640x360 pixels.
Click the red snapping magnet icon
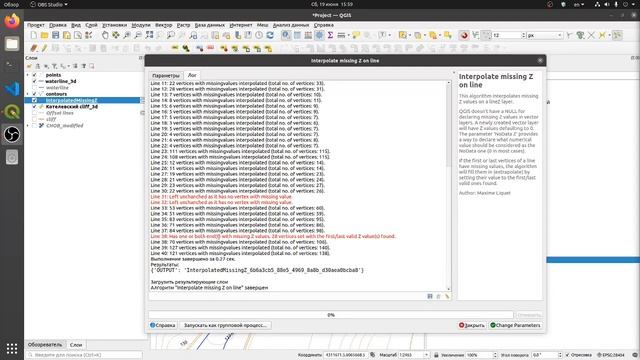(464, 36)
